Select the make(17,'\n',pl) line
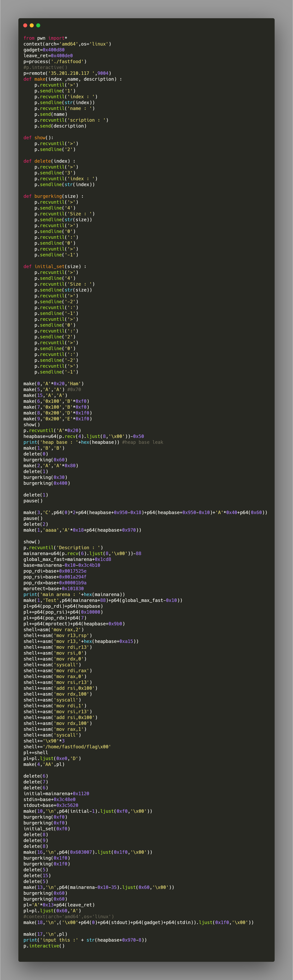Viewport: 293px width, 980px height. pyautogui.click(x=45, y=934)
